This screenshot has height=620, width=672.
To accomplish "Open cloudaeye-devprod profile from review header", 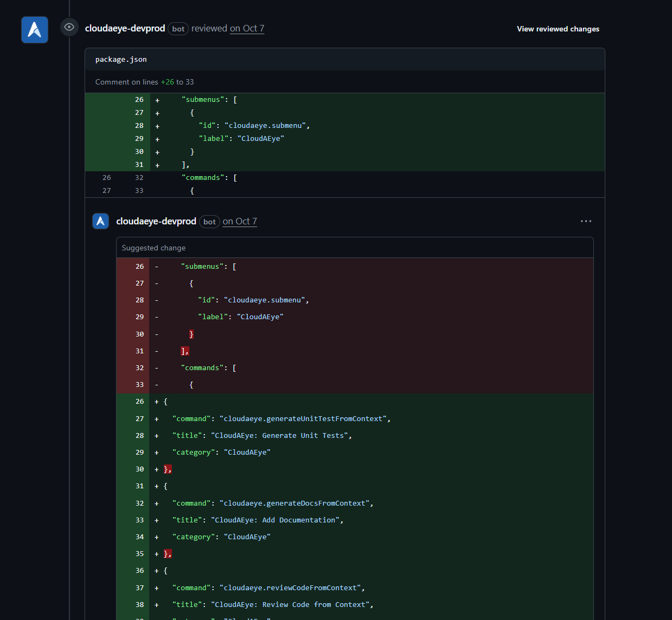I will coord(125,28).
